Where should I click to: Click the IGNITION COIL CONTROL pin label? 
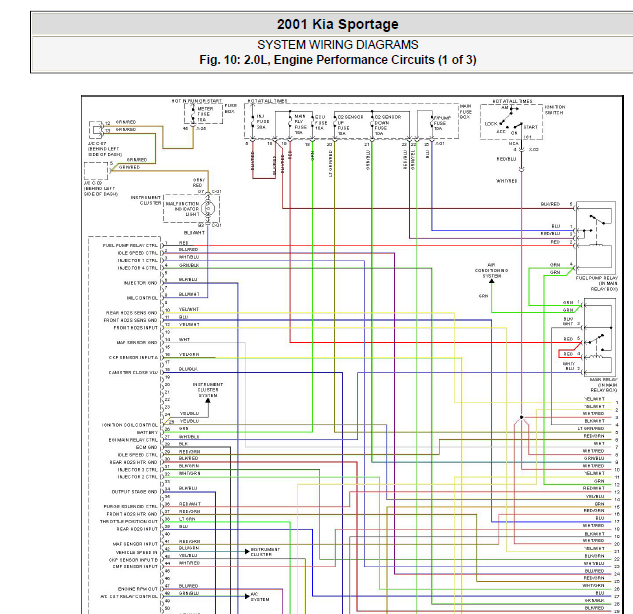(x=130, y=425)
